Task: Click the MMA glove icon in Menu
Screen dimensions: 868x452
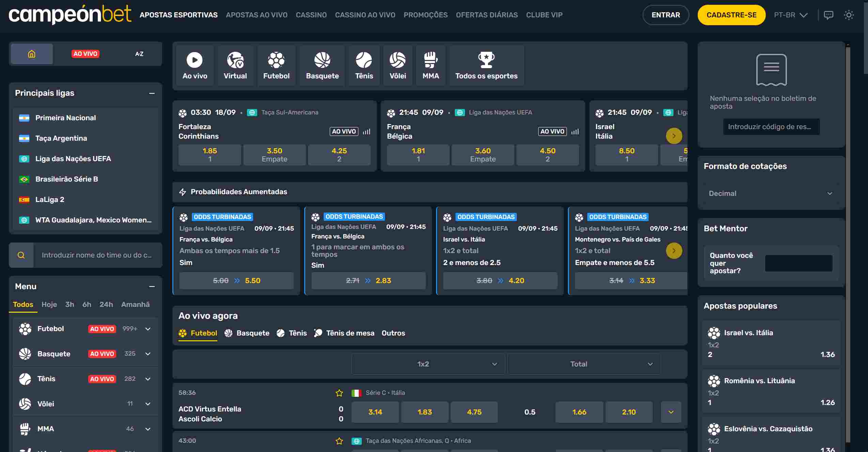Action: coord(25,429)
